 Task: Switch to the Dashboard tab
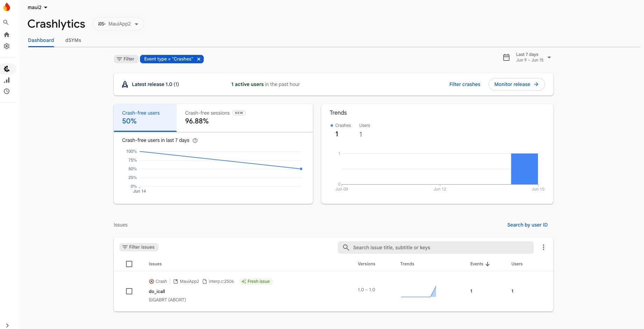click(x=41, y=40)
